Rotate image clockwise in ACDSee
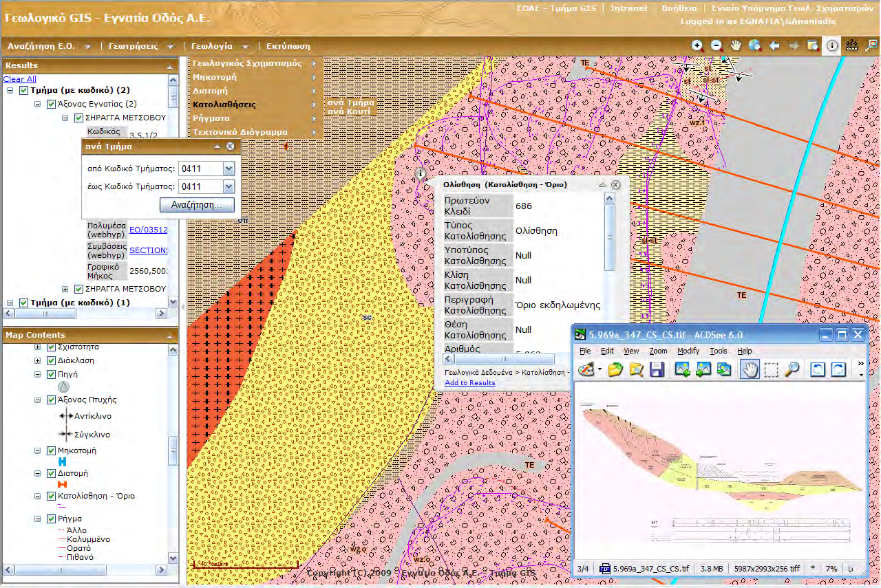 pos(838,369)
